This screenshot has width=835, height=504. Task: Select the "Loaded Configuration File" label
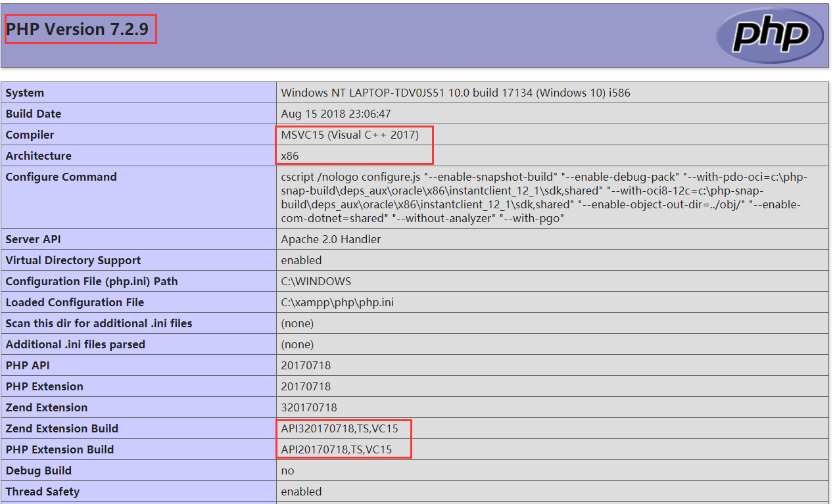tap(75, 302)
